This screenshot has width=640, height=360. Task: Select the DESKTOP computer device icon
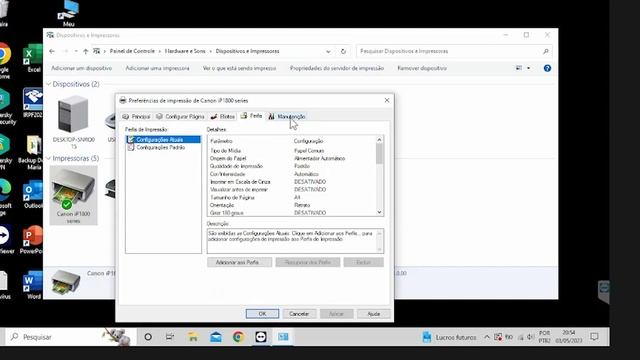(73, 122)
